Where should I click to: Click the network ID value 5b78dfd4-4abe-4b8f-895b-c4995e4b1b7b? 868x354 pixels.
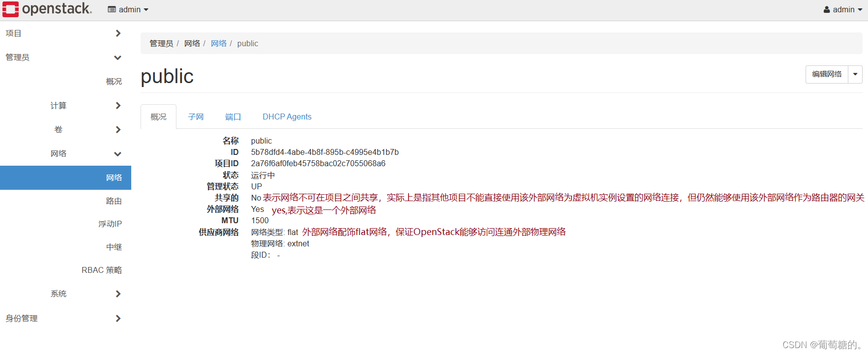tap(325, 152)
